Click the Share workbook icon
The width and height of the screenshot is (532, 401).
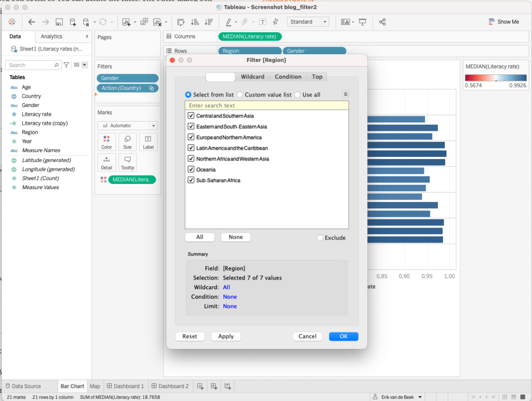pyautogui.click(x=382, y=22)
